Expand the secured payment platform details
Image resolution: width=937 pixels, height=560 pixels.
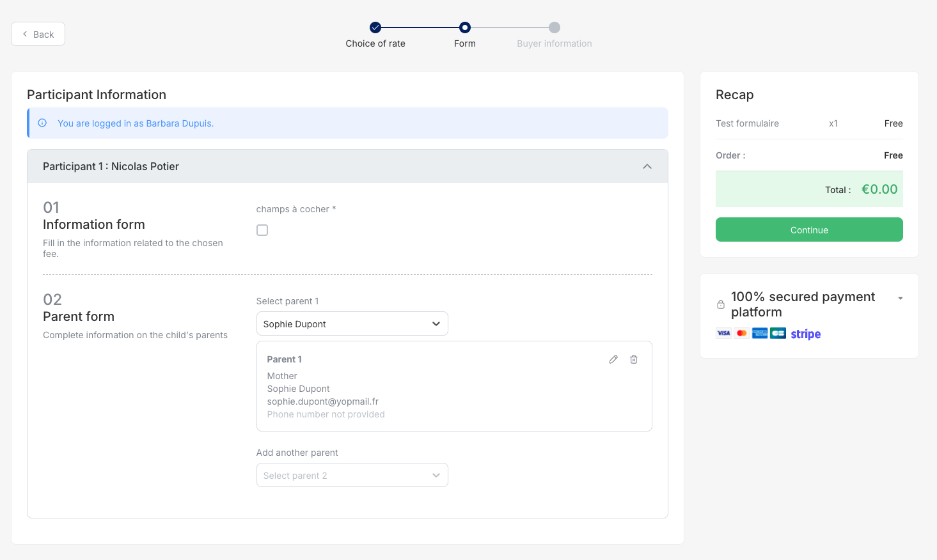pos(900,298)
